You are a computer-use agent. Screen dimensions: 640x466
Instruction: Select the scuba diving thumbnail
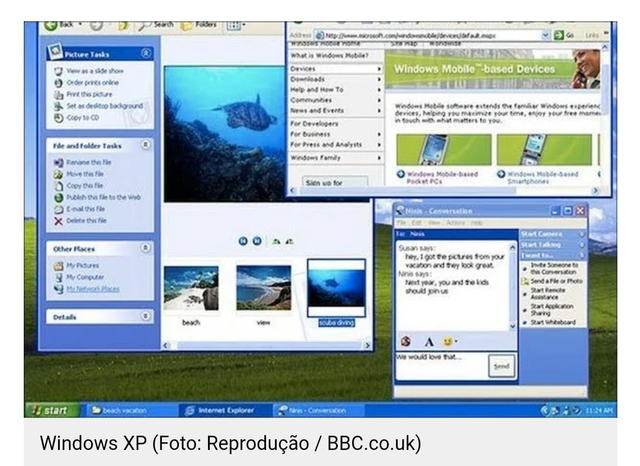(336, 288)
